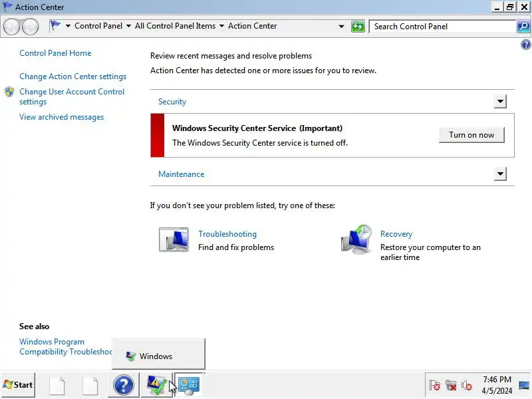Click the muted volume speaker tray icon
The width and height of the screenshot is (532, 399).
(x=467, y=386)
